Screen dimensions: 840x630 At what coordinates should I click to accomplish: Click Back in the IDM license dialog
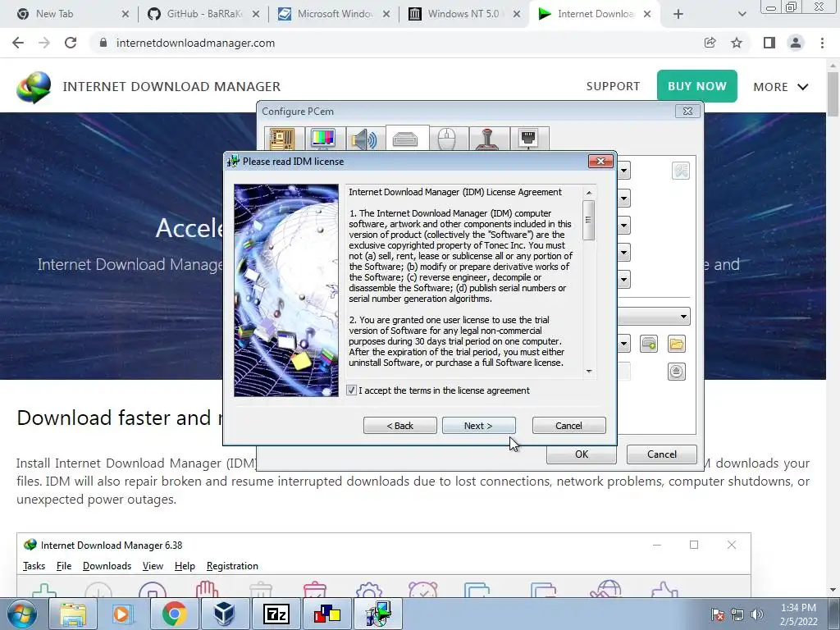click(x=399, y=426)
